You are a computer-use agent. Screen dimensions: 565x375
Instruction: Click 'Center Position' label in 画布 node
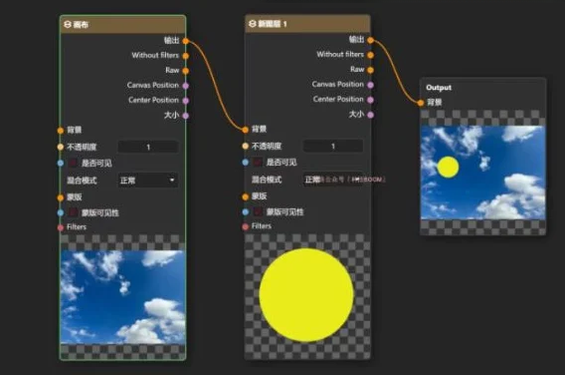154,100
